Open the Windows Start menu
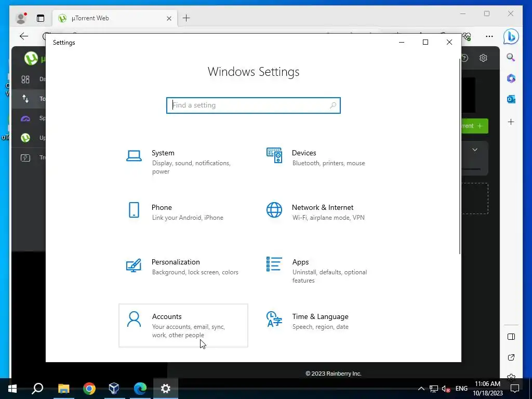Viewport: 532px width, 399px height. (x=12, y=389)
